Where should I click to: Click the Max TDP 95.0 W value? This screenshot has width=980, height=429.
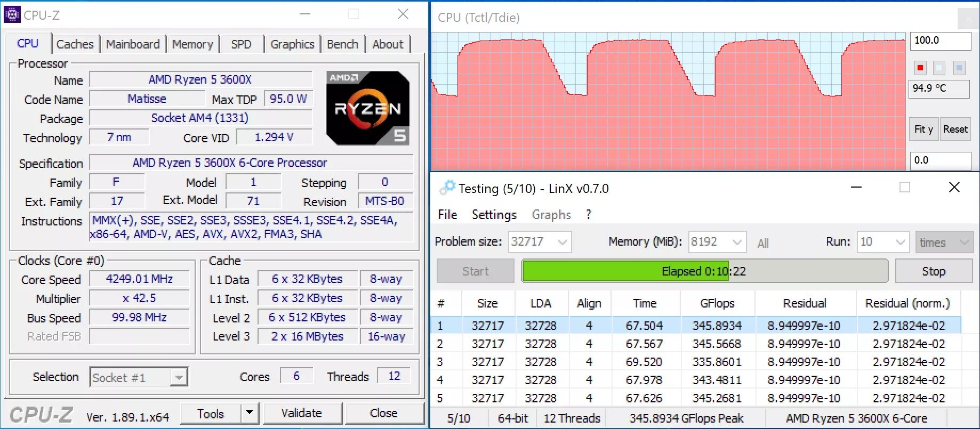click(x=288, y=99)
